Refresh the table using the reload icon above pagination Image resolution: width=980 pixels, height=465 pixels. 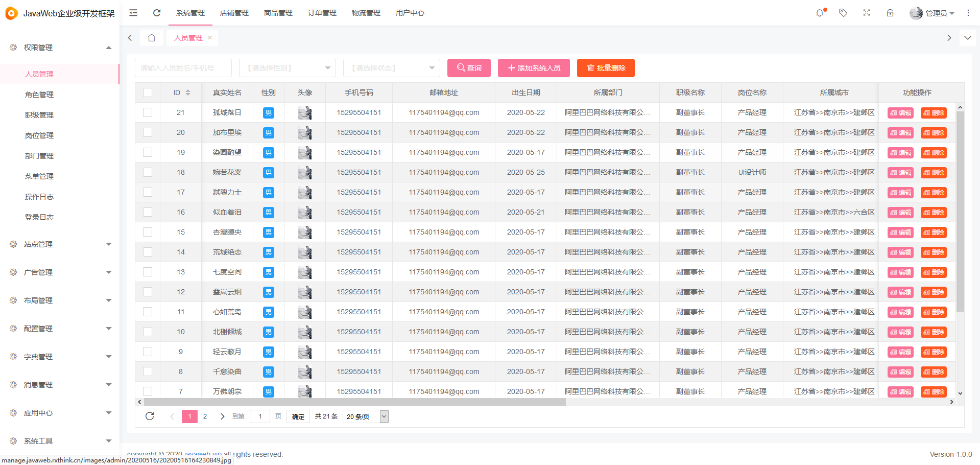tap(150, 416)
